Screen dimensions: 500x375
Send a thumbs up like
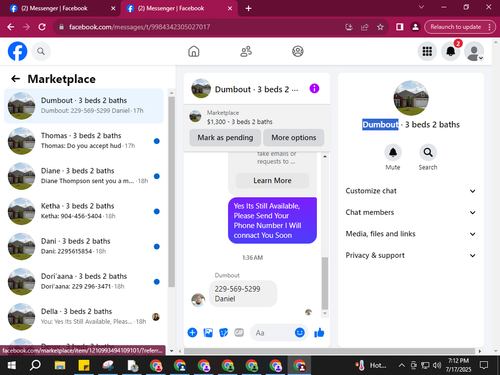coord(319,332)
